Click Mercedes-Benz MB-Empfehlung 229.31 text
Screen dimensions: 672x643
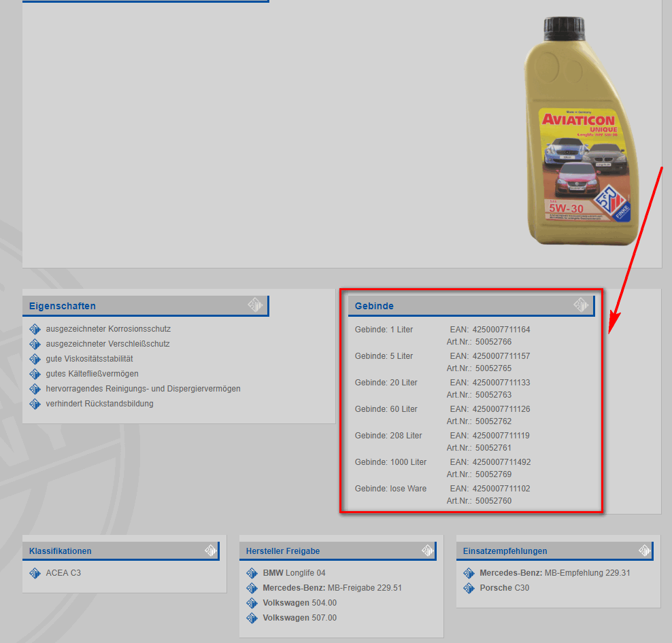(x=555, y=573)
